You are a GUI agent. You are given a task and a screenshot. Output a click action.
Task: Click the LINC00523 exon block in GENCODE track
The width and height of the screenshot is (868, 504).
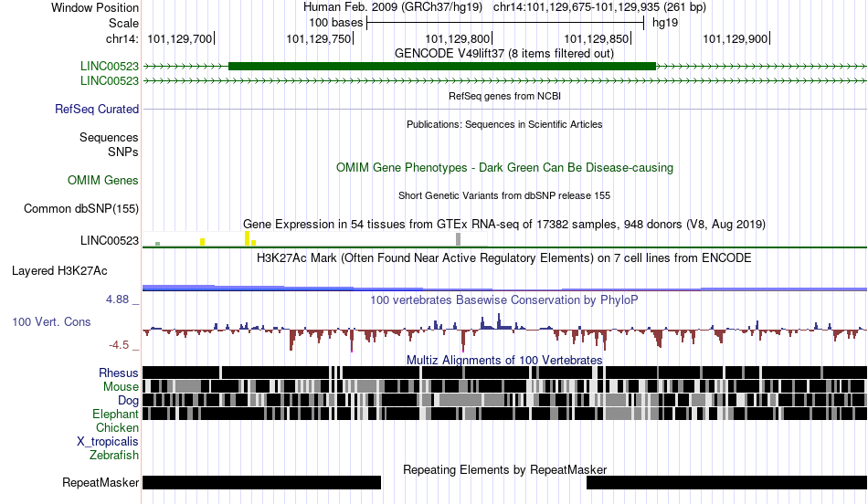pos(442,67)
